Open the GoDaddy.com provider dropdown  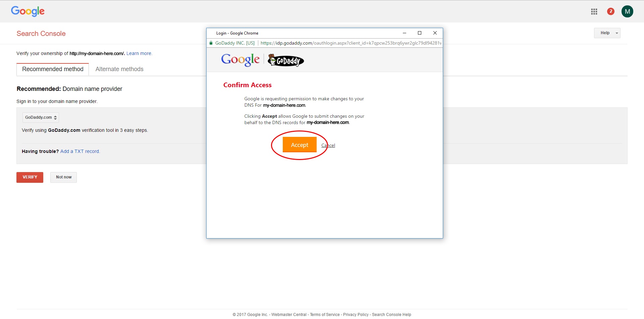point(41,117)
